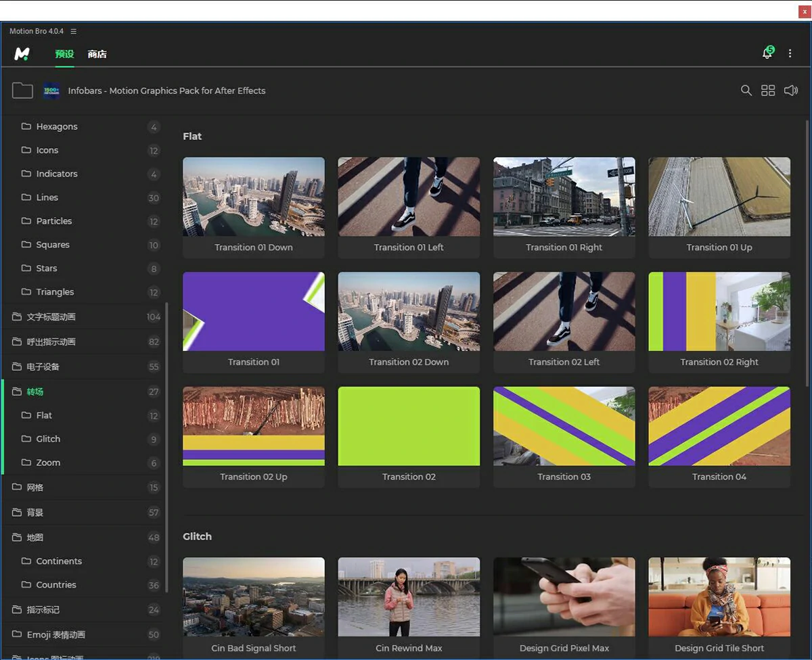Open the search magnifier icon
Image resolution: width=812 pixels, height=660 pixels.
746,91
